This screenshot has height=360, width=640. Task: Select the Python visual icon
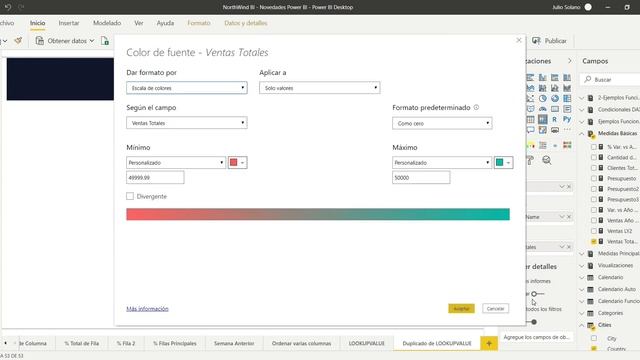click(x=567, y=119)
